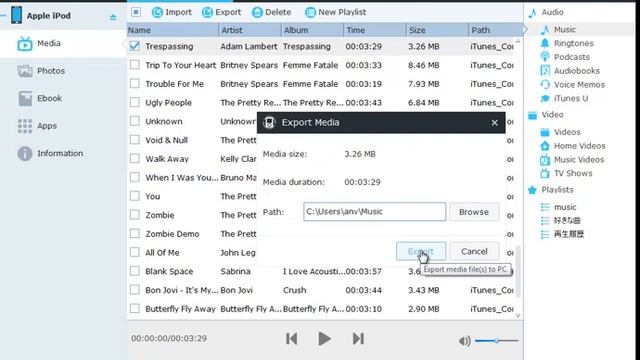Check the Trip To Your Heart checkbox
This screenshot has height=360, width=640.
135,65
